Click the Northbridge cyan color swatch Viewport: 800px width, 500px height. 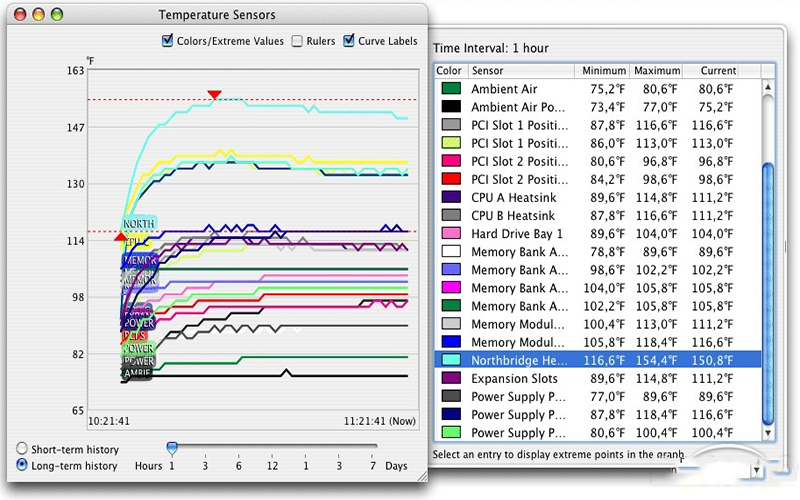coord(451,360)
